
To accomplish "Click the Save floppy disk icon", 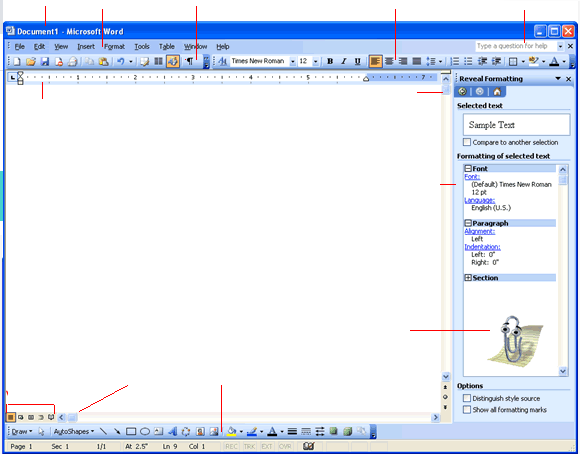I will click(x=45, y=61).
